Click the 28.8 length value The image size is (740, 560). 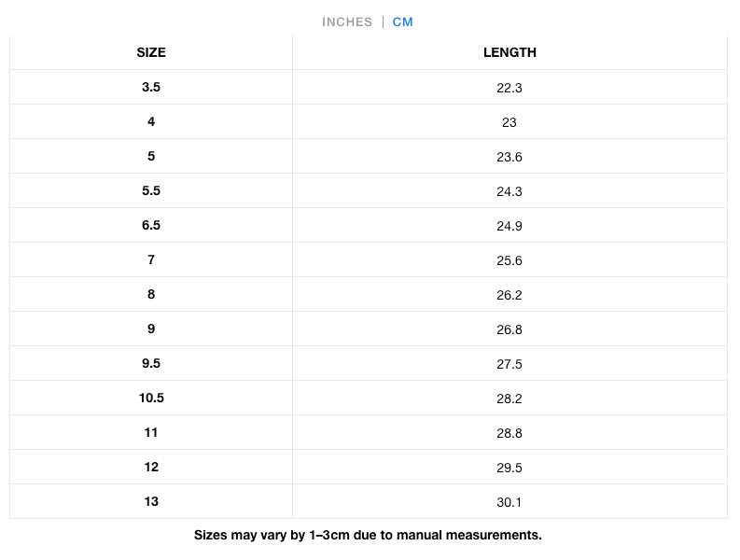pos(510,433)
